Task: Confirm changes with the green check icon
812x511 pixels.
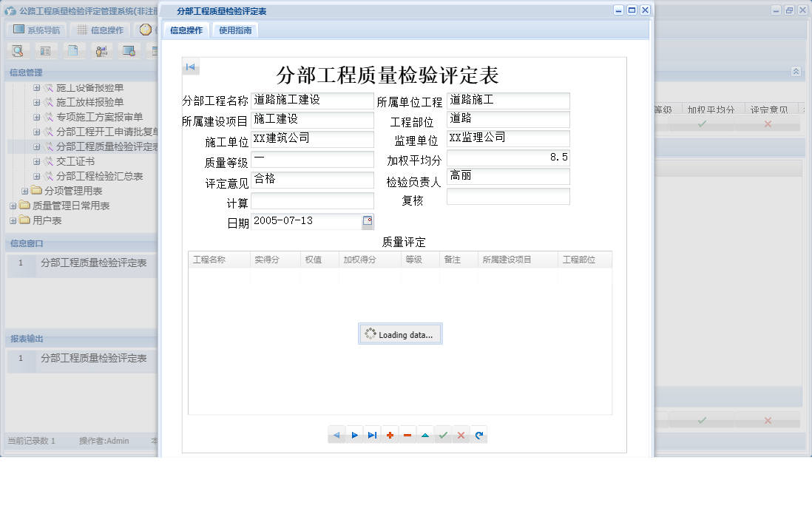Action: pyautogui.click(x=443, y=435)
